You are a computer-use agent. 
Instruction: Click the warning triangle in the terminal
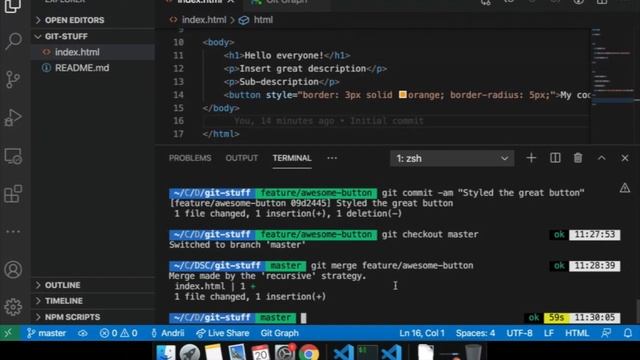(x=624, y=188)
